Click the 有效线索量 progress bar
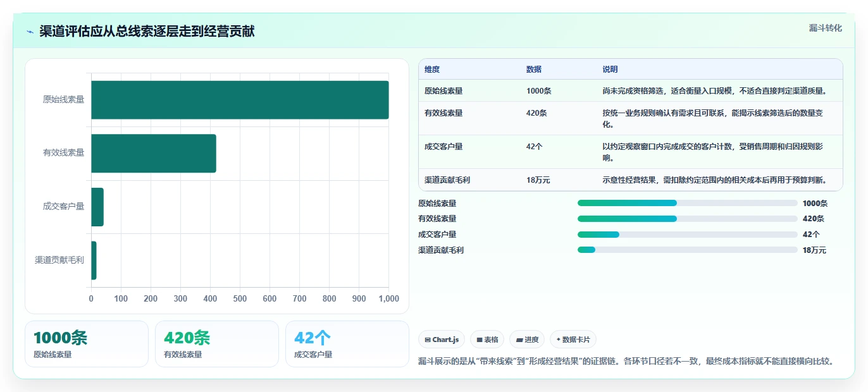Screen dimensions: 868x392 (x=687, y=219)
